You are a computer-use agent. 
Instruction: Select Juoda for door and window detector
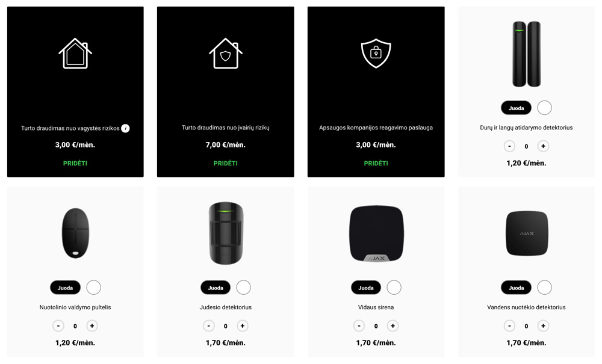tap(517, 108)
